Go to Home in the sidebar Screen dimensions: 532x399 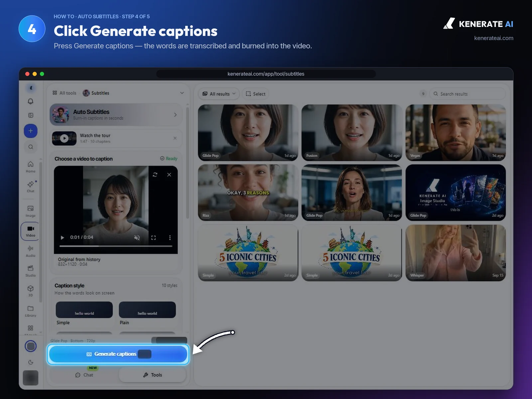point(31,167)
